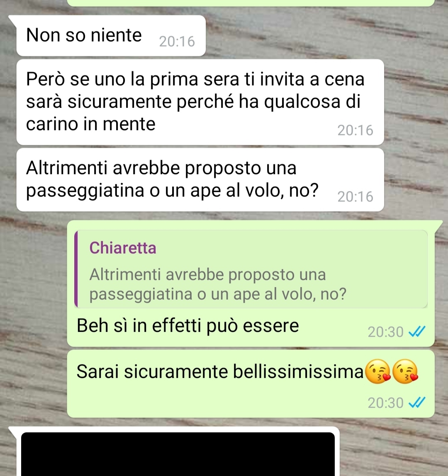This screenshot has width=448, height=476.
Task: Open the blacked-out media thumbnail
Action: [x=178, y=454]
